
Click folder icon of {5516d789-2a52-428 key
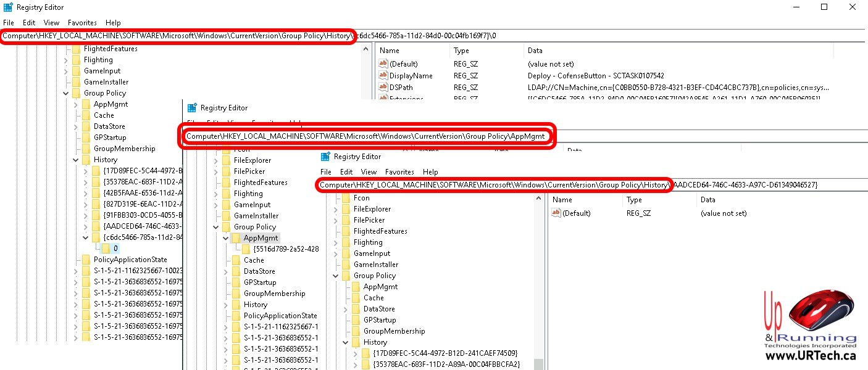pyautogui.click(x=246, y=249)
